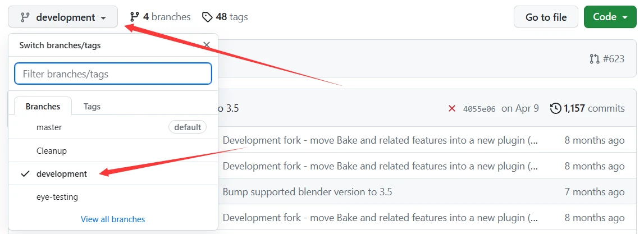Click the commit history clock icon

pyautogui.click(x=556, y=108)
